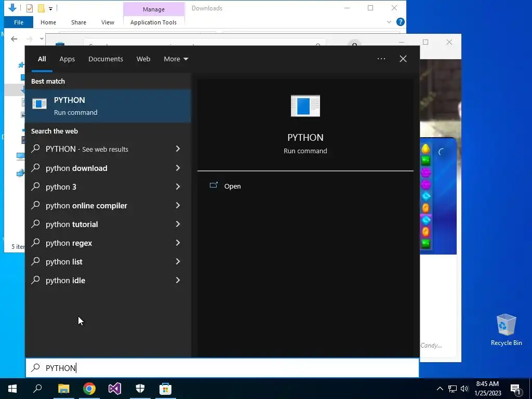
Task: Expand arrow for 'PYTHON - See web results'
Action: [178, 149]
